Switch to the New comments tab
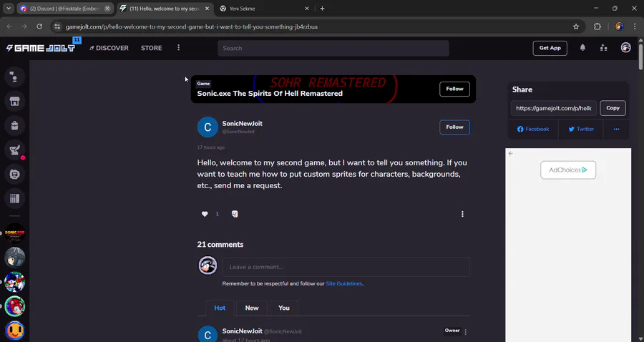 (252, 308)
